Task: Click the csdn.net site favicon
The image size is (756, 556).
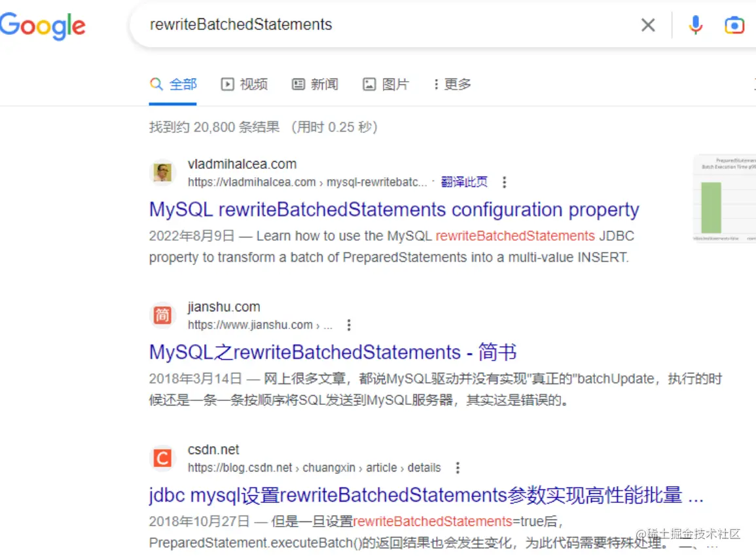Action: (x=162, y=458)
